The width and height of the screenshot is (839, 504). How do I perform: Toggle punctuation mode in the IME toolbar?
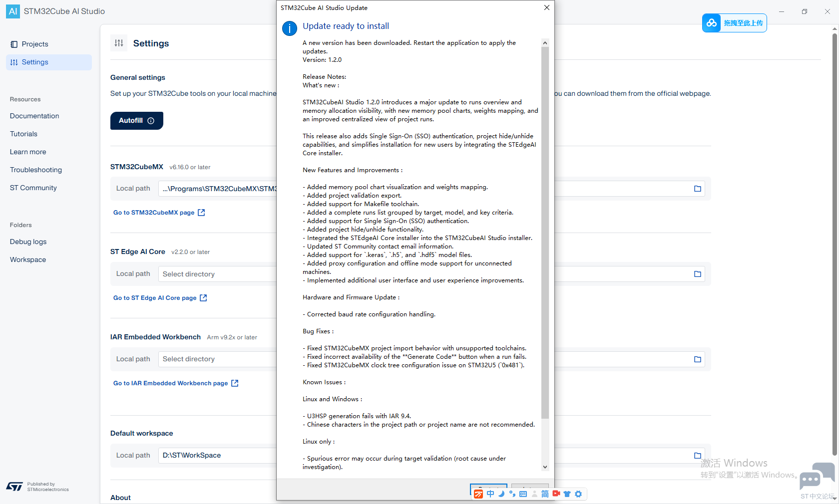pos(512,494)
